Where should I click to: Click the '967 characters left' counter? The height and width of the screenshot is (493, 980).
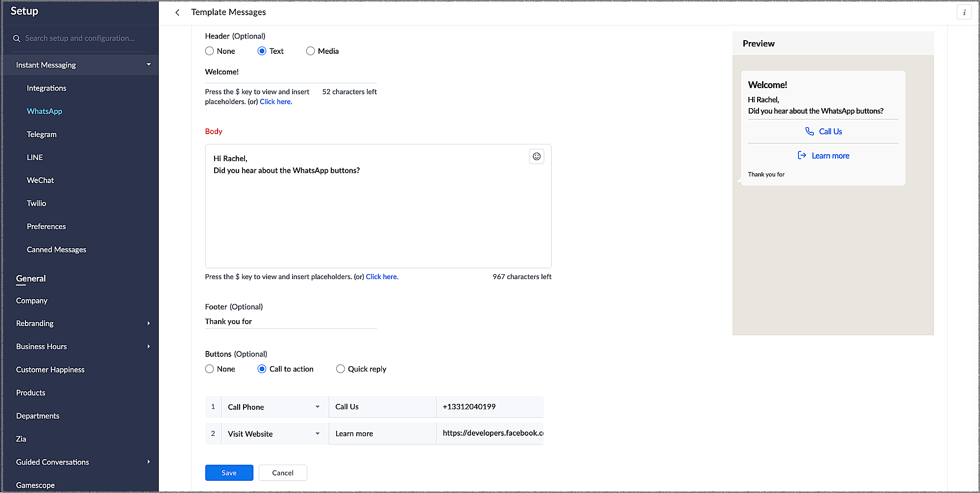coord(522,277)
